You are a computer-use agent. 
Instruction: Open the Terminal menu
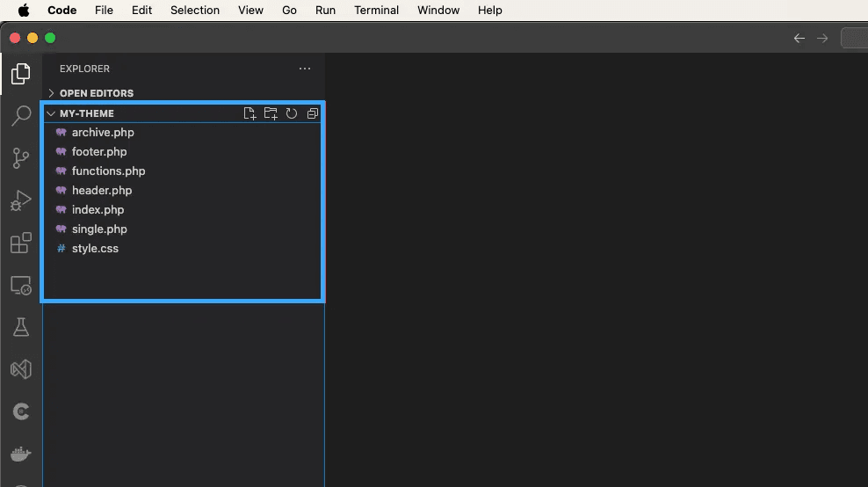pos(376,10)
